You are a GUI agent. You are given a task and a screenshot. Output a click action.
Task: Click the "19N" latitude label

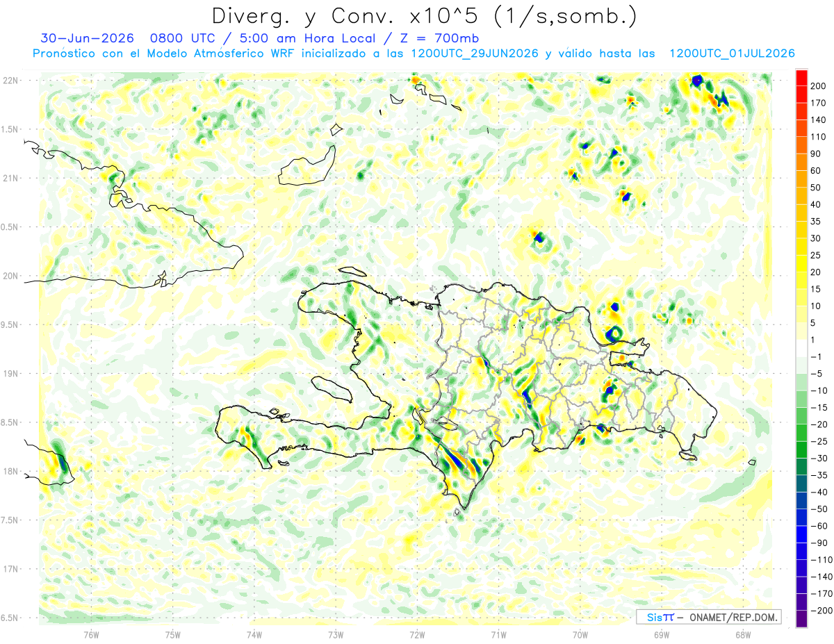click(10, 373)
